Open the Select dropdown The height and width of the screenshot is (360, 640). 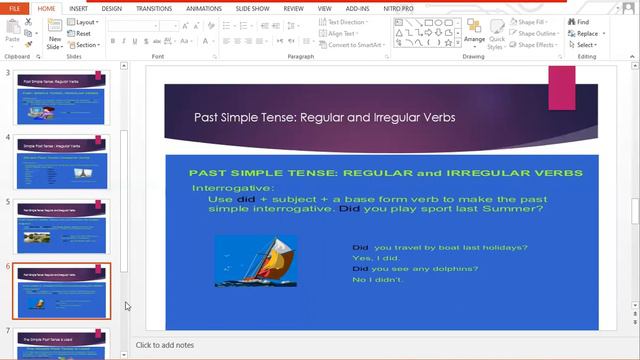tap(583, 45)
